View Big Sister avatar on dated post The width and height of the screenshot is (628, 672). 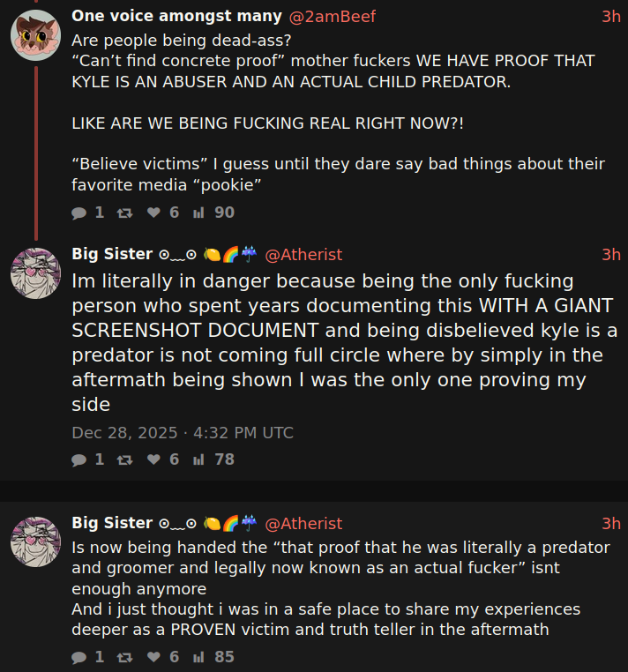point(35,273)
